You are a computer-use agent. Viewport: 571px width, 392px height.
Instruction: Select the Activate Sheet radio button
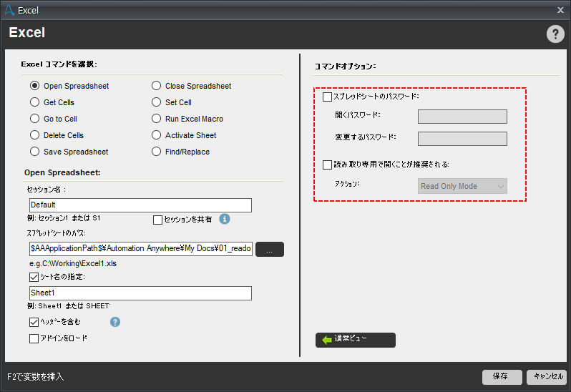pyautogui.click(x=156, y=135)
